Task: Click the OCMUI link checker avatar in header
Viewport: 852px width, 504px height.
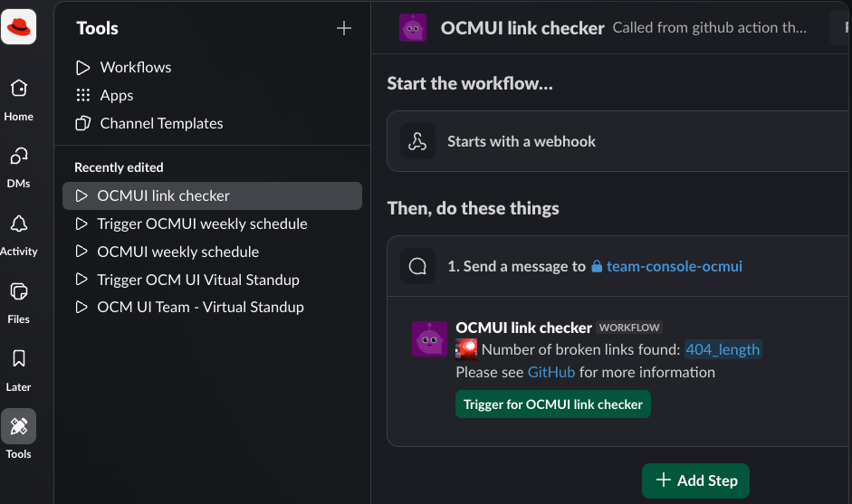Action: pos(413,28)
